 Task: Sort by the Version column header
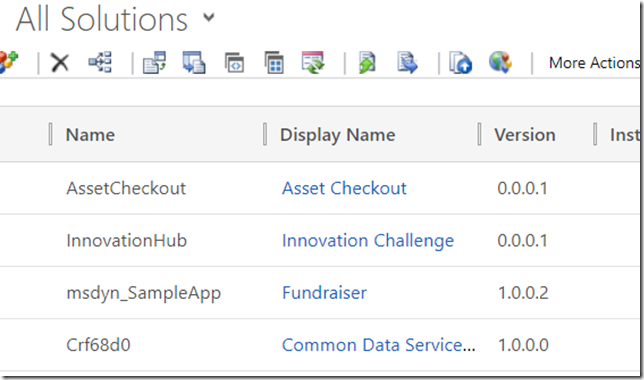[x=525, y=135]
